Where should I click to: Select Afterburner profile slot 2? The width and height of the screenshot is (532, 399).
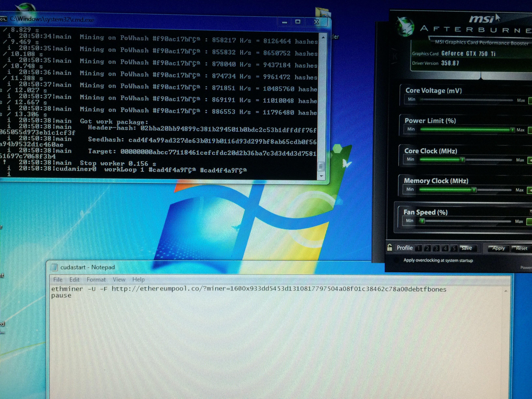[427, 248]
